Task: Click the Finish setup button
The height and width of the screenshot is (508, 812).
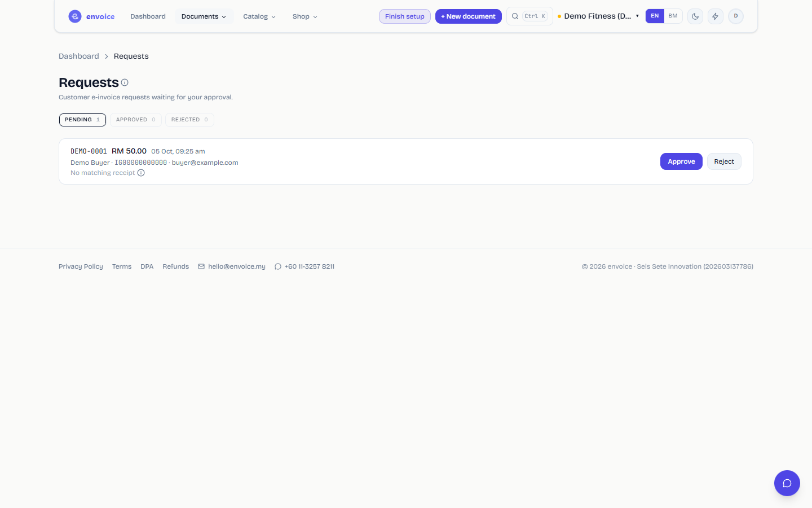Action: pos(405,16)
